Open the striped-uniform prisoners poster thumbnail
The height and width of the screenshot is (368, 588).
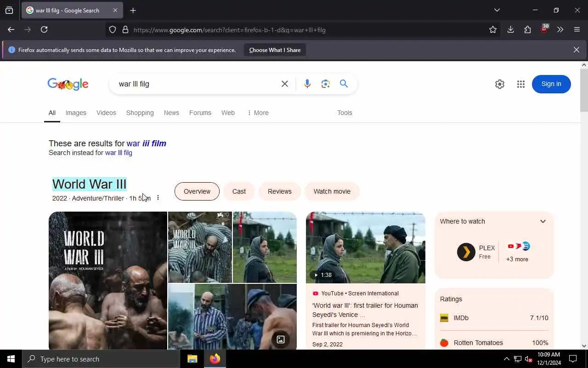(200, 247)
